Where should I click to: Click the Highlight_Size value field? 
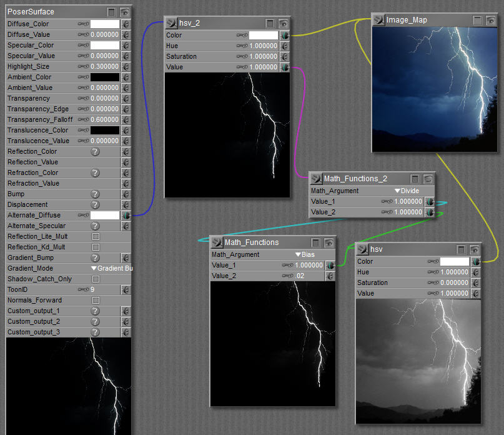(x=104, y=66)
